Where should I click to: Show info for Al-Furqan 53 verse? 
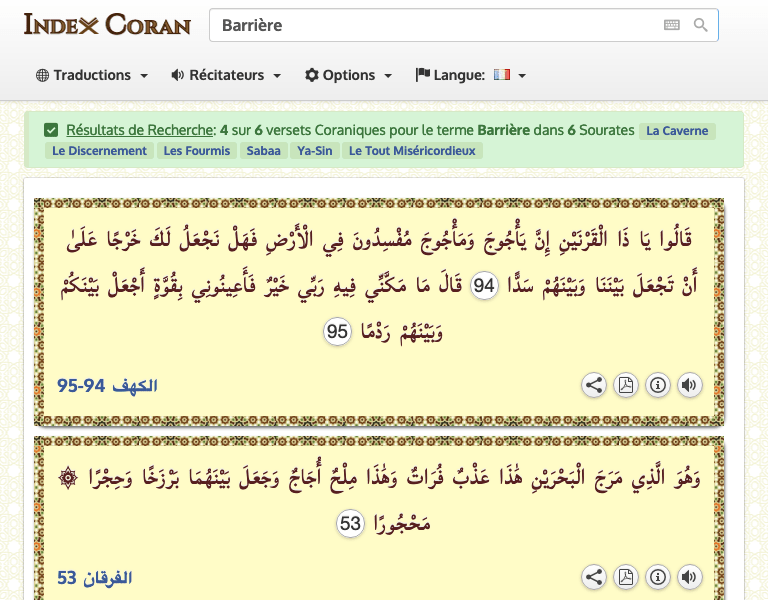[x=657, y=577]
